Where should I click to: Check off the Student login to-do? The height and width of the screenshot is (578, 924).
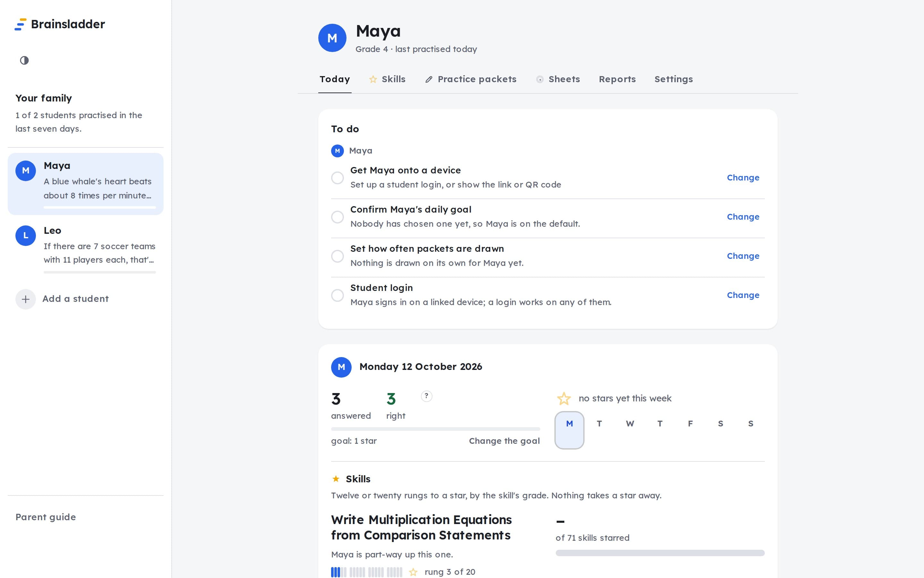pyautogui.click(x=337, y=295)
